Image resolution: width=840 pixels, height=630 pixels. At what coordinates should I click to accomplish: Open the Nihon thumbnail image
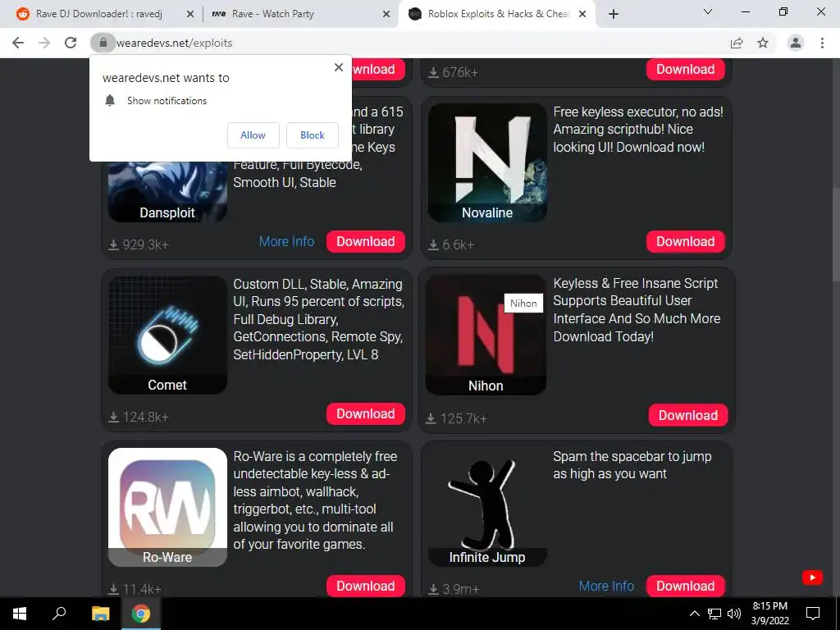click(486, 335)
